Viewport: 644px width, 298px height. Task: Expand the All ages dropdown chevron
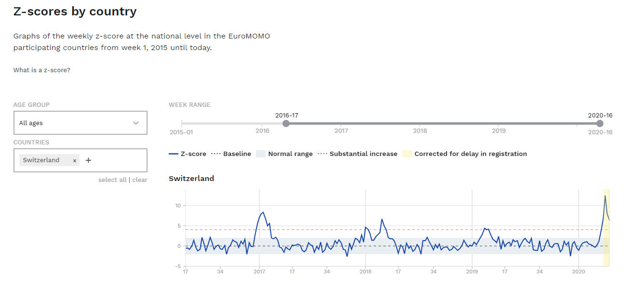[136, 123]
